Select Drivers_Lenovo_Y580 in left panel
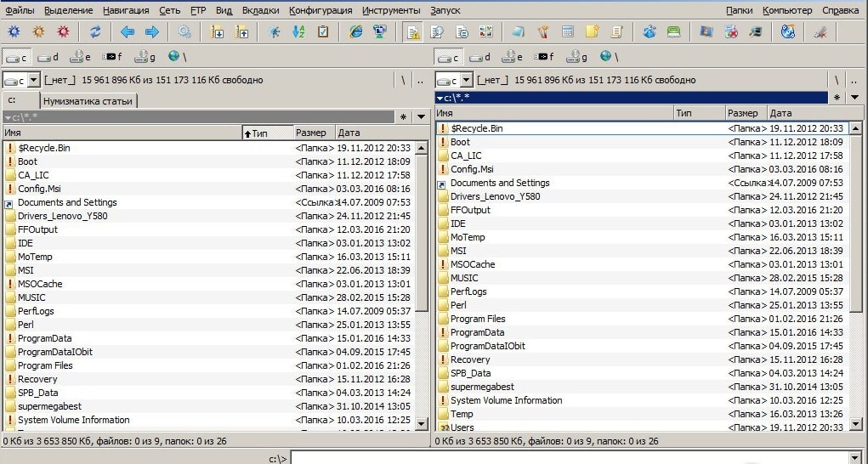 point(209,216)
